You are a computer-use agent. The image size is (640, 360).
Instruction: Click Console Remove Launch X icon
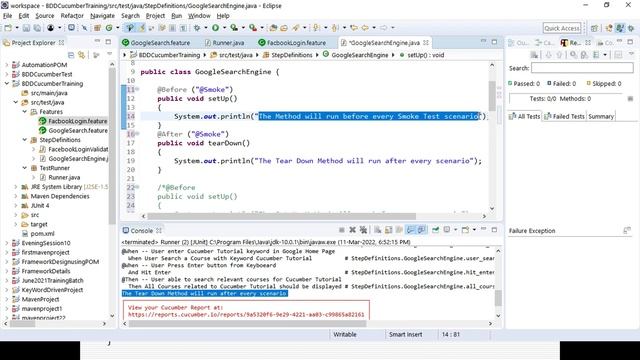point(352,230)
